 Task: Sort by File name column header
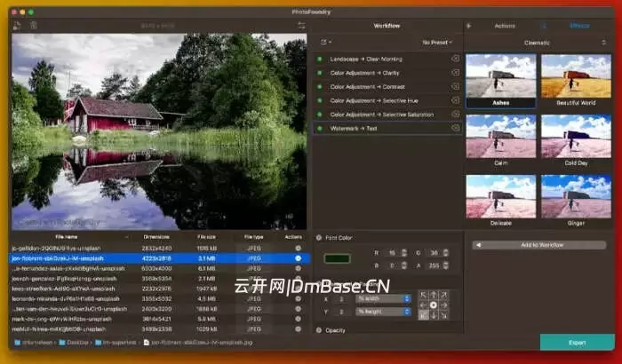pos(67,237)
